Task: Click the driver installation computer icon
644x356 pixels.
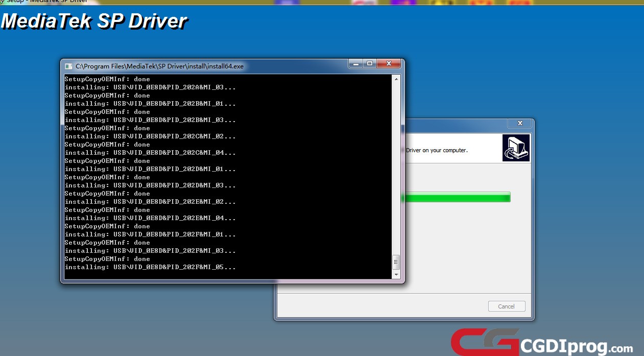Action: click(516, 148)
